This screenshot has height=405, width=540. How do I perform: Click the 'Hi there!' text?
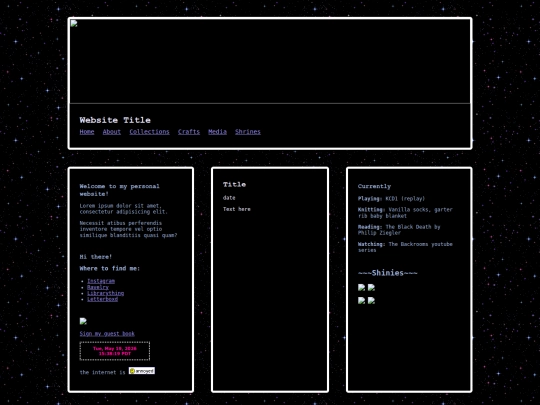[96, 257]
